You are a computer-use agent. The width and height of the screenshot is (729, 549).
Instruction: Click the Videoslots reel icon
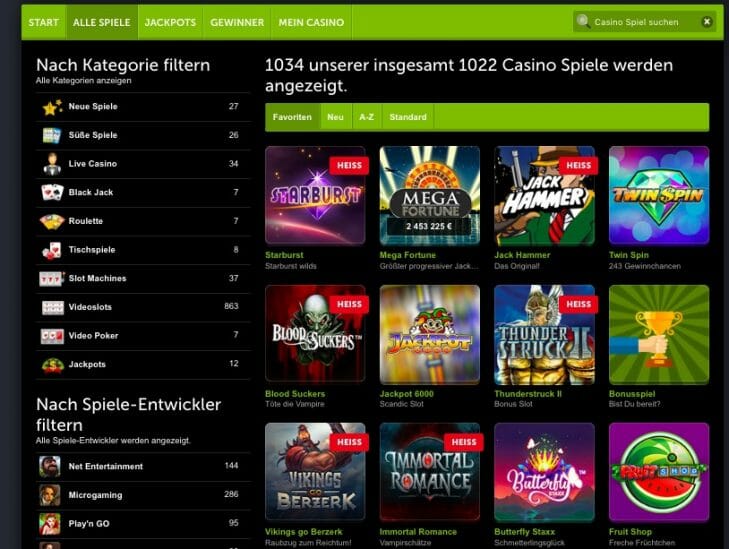[x=53, y=307]
